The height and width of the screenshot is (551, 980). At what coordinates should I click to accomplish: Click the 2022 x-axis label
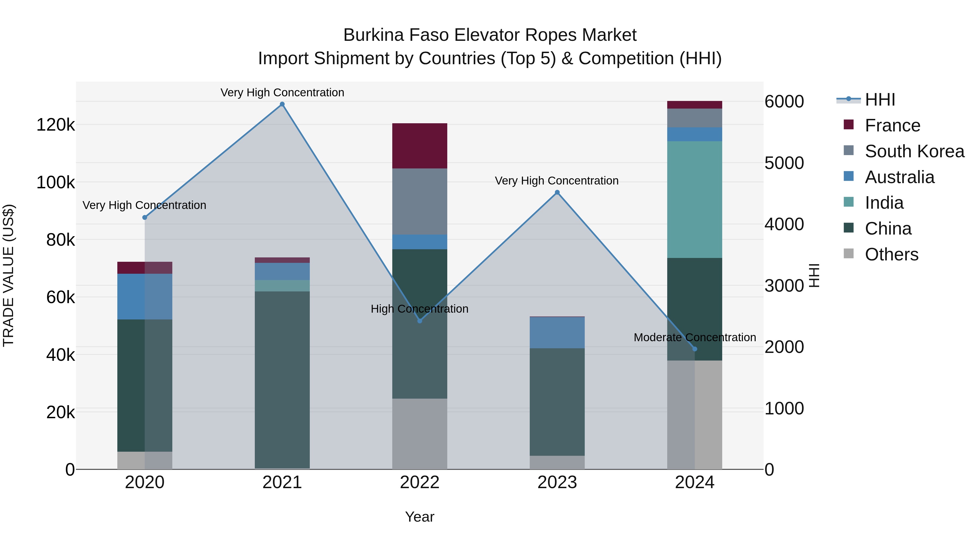coord(419,482)
